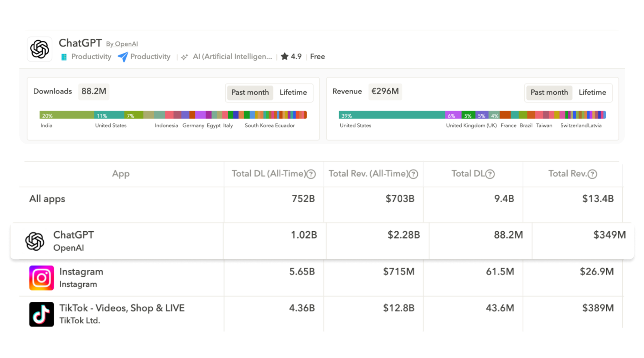Open TikTok - Videos, Shop & LIVE row
Image resolution: width=644 pixels, height=358 pixels.
(x=122, y=308)
